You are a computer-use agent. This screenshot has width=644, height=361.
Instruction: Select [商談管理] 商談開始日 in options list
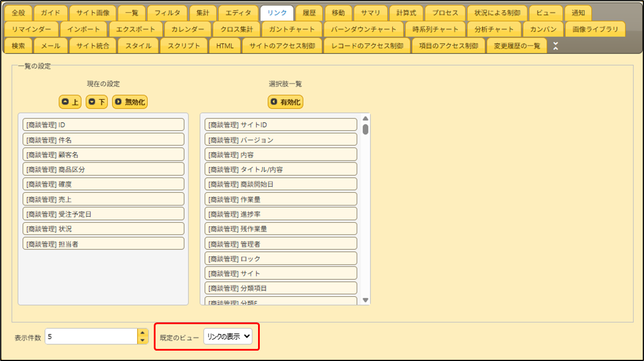[281, 184]
